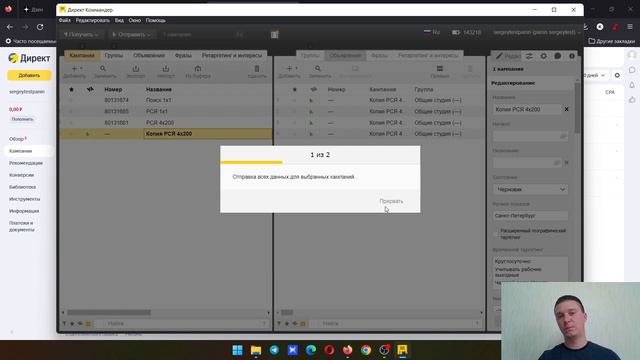Open Google Chrome from the taskbar
Image resolution: width=640 pixels, height=360 pixels.
[x=366, y=350]
